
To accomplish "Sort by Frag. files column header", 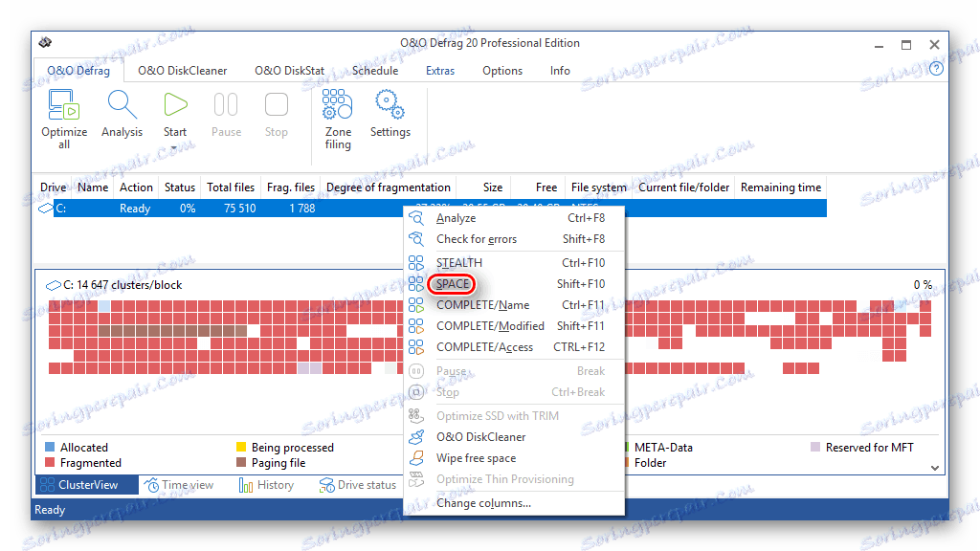I will 291,187.
